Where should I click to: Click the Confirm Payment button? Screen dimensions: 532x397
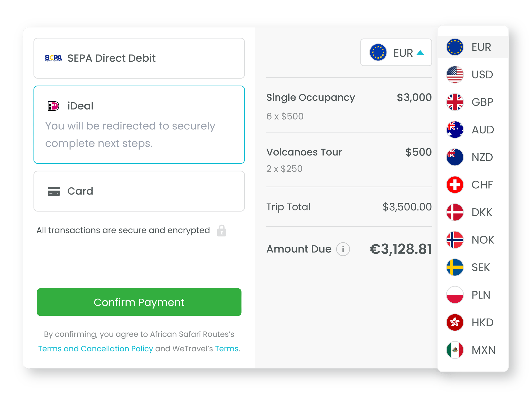click(x=139, y=302)
